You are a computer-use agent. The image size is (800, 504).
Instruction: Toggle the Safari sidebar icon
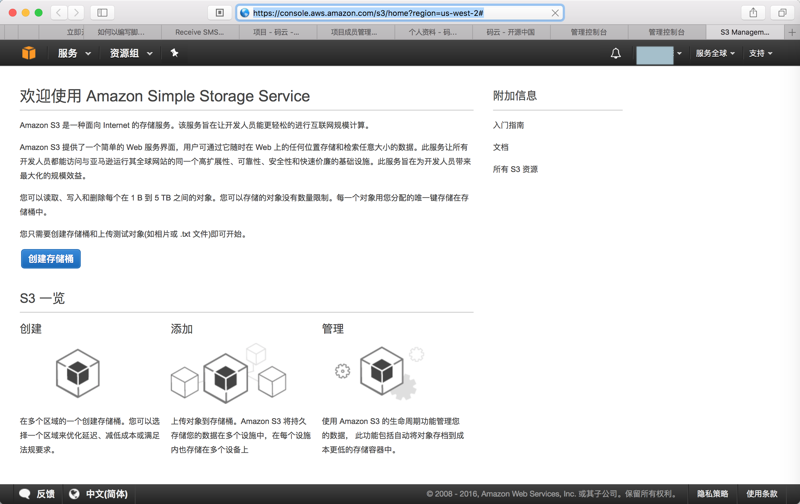click(x=102, y=13)
